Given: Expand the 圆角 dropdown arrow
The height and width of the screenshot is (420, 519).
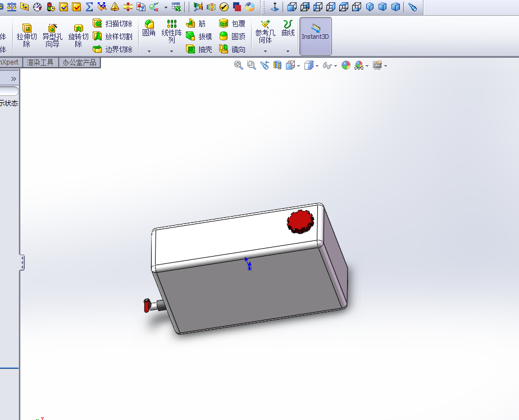Looking at the screenshot, I should (149, 51).
